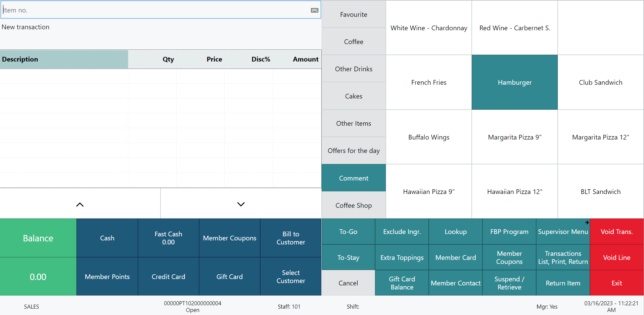Click the red Exit button
This screenshot has width=644, height=315.
point(616,283)
